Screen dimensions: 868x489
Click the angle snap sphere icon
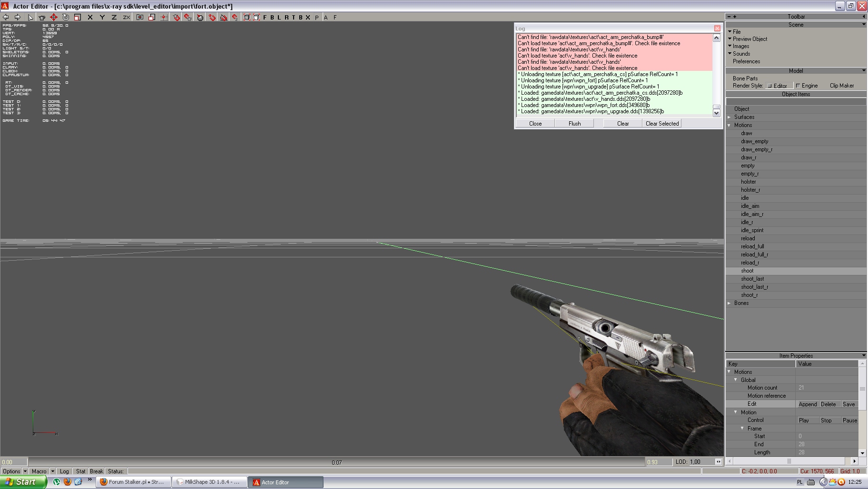[x=200, y=17]
